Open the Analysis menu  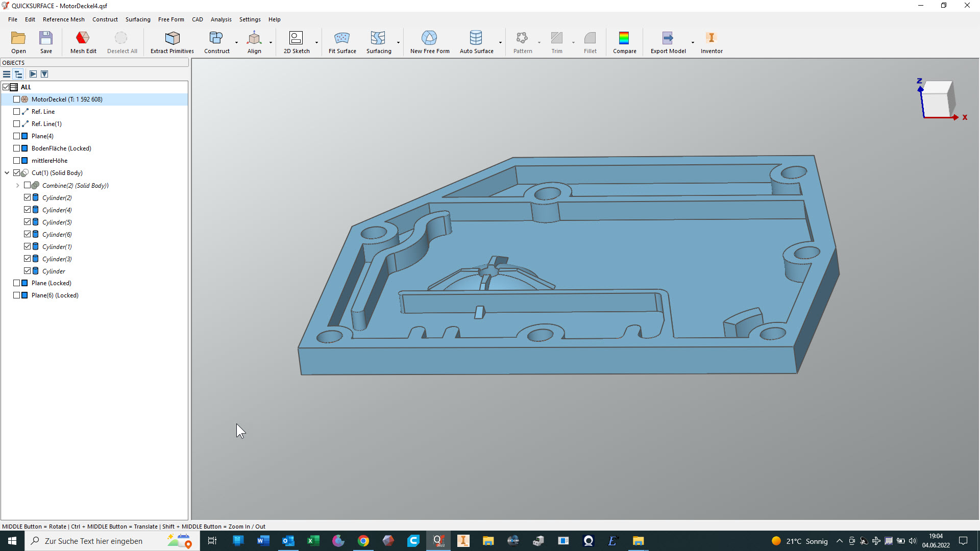click(220, 19)
